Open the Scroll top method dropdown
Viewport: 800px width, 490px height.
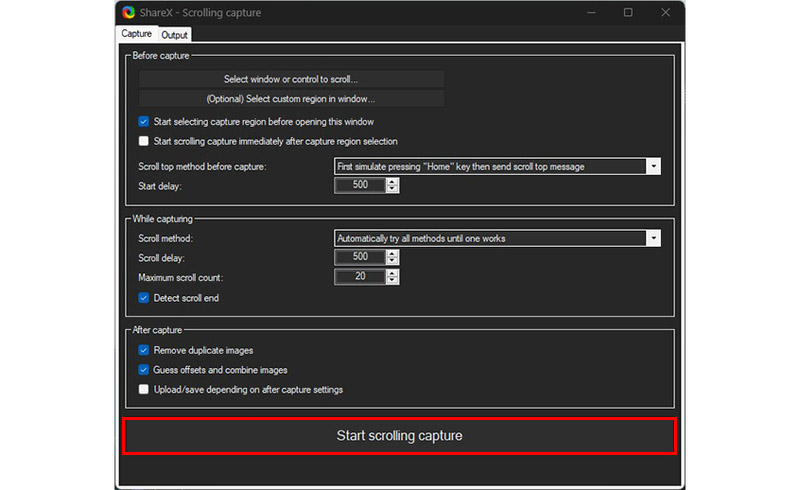pyautogui.click(x=654, y=166)
